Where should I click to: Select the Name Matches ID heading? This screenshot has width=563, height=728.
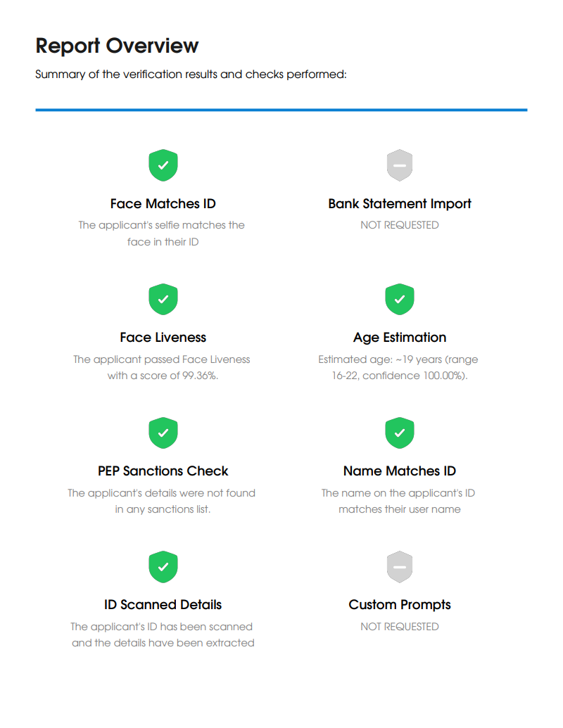[x=400, y=471]
